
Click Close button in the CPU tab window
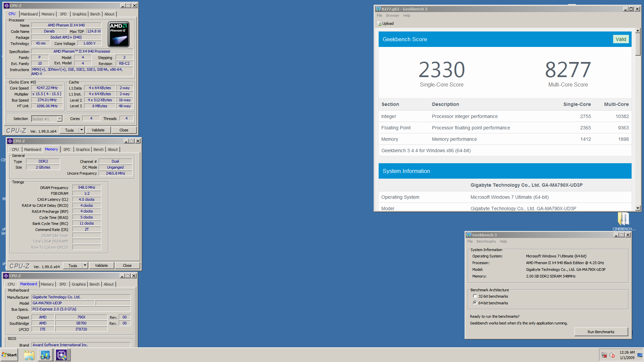[x=124, y=130]
